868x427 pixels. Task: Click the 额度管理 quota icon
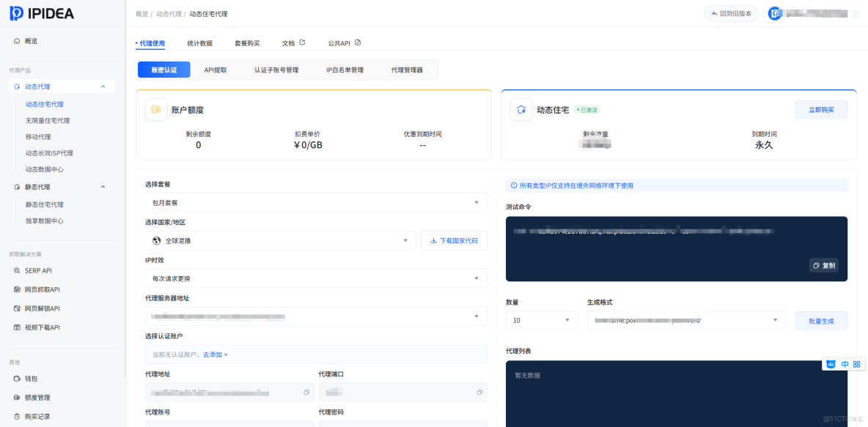point(18,397)
